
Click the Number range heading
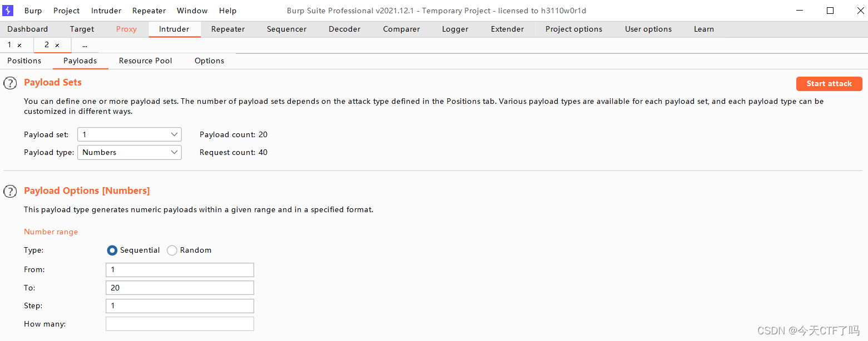(x=51, y=232)
